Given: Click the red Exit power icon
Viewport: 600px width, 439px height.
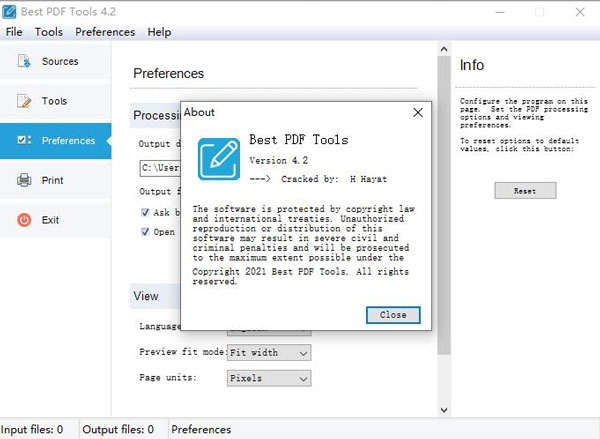Looking at the screenshot, I should point(24,220).
